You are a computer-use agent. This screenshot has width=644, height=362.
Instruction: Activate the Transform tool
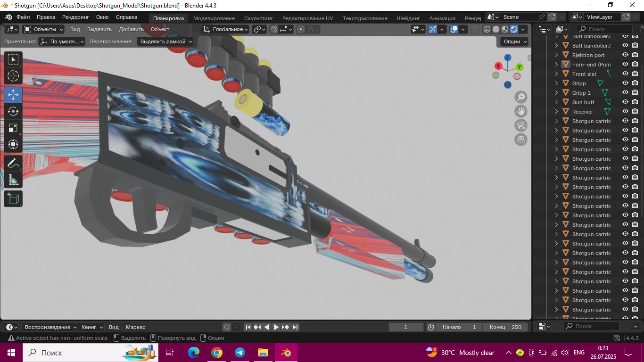[13, 145]
